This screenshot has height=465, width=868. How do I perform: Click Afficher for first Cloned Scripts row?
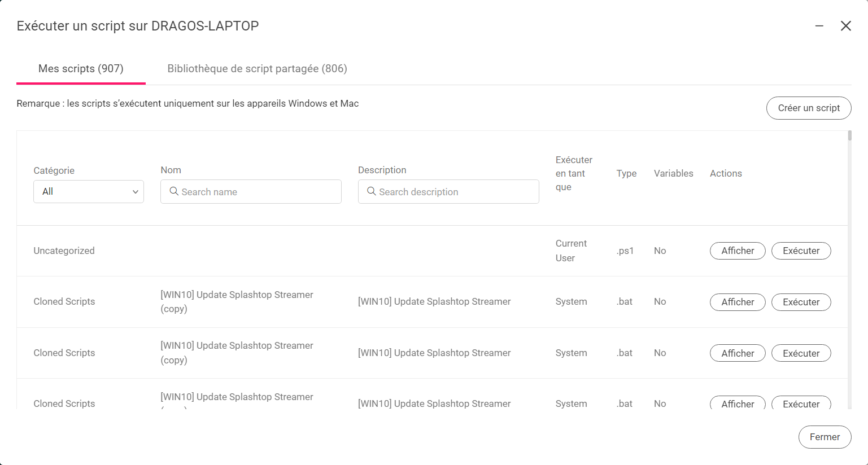point(738,302)
